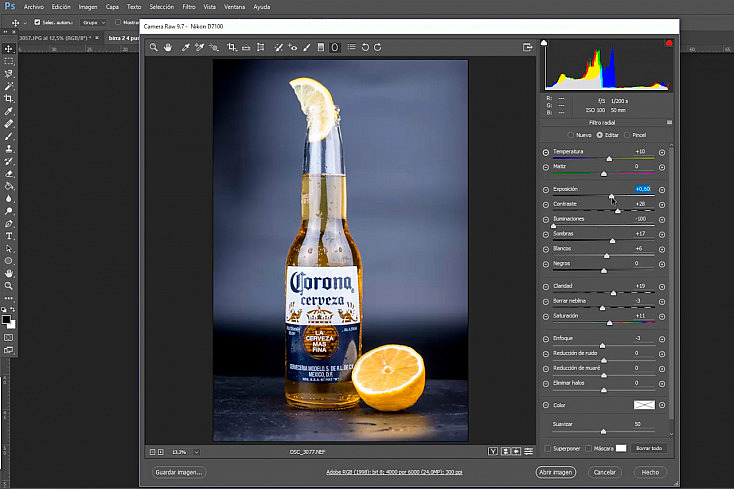Select the Targeted Adjustment tool
The image size is (734, 489).
214,47
